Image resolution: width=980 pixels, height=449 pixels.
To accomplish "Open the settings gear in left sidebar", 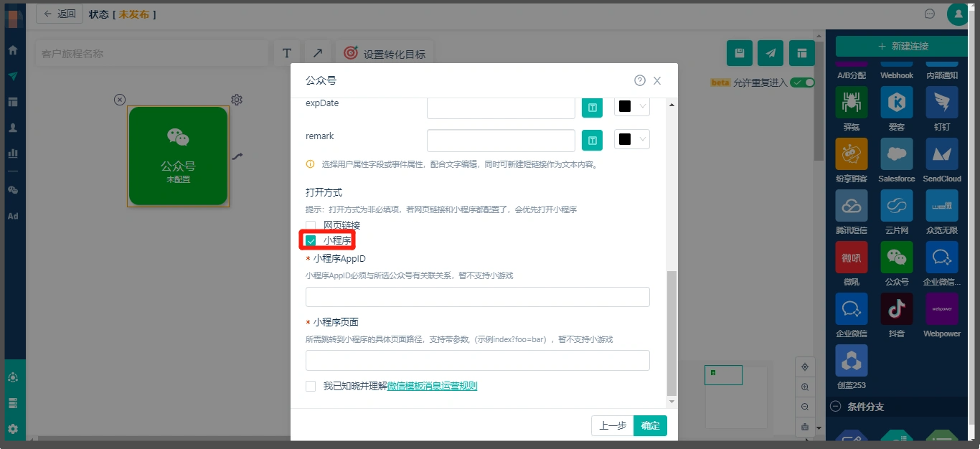I will click(13, 429).
